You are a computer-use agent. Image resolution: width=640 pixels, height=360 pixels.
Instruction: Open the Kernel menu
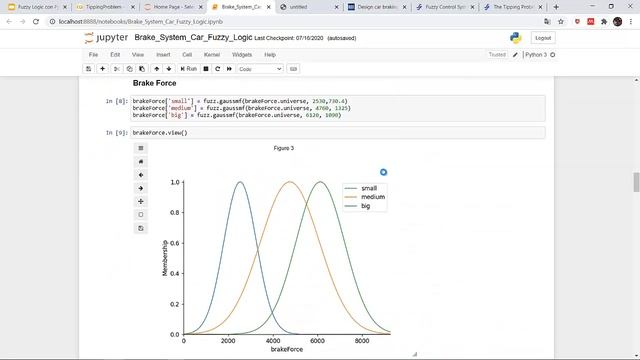(x=212, y=55)
